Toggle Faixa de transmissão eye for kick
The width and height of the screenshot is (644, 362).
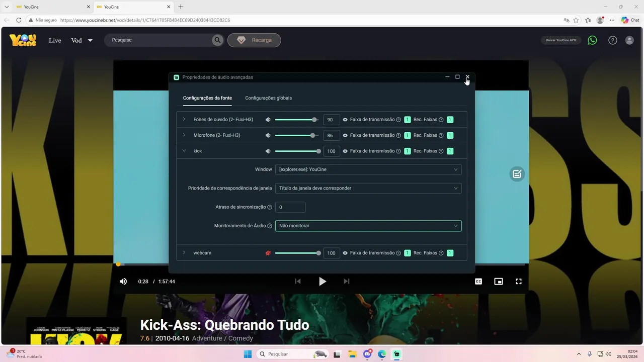click(x=345, y=151)
